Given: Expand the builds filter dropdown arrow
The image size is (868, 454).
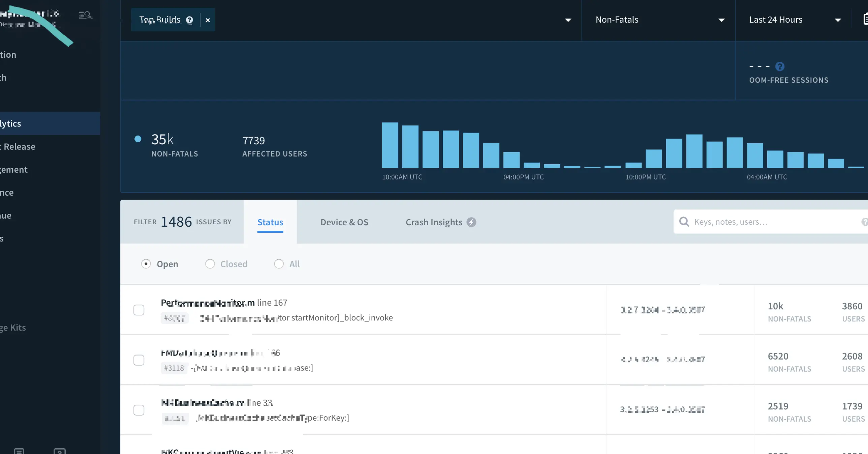Looking at the screenshot, I should (x=568, y=20).
